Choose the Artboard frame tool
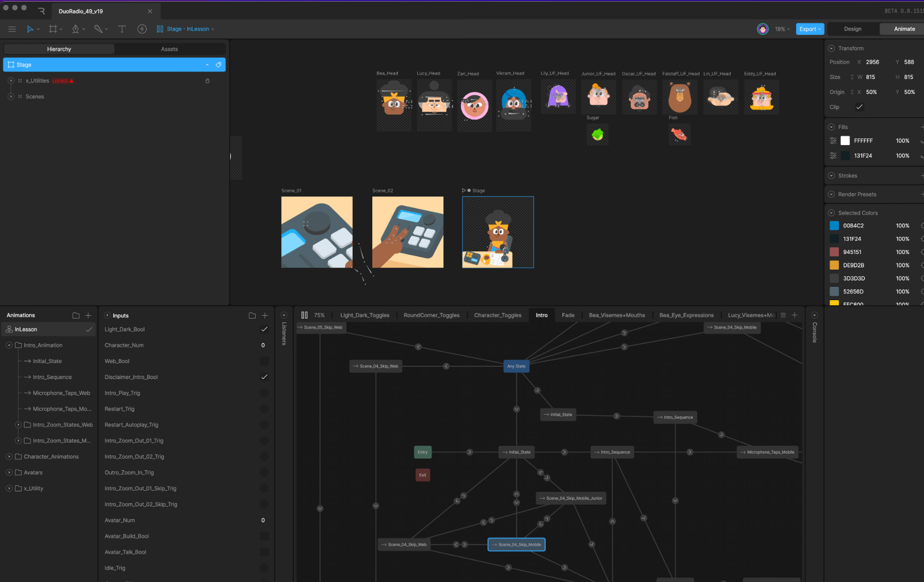Image resolution: width=924 pixels, height=582 pixels. pos(53,29)
